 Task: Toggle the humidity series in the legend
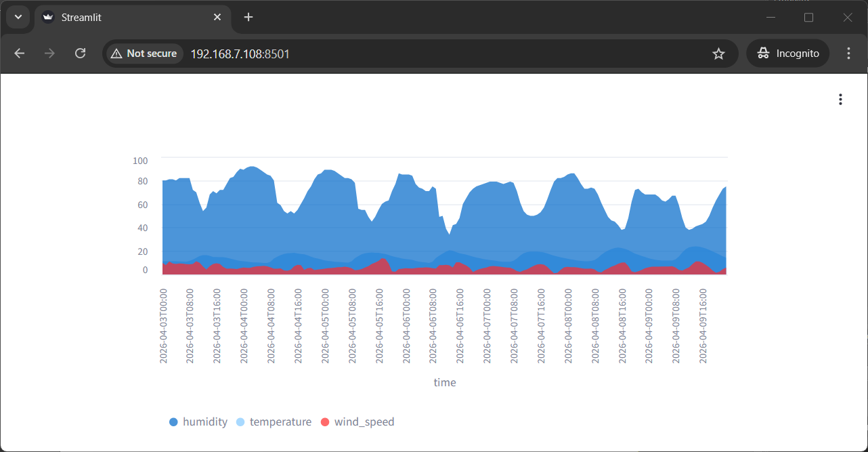[x=198, y=422]
